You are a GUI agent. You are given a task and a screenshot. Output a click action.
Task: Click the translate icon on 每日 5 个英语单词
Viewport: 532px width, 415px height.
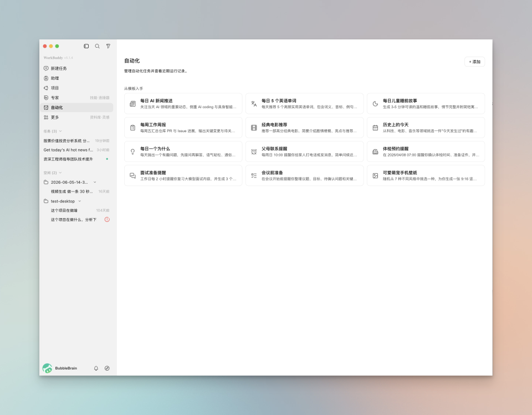point(254,104)
